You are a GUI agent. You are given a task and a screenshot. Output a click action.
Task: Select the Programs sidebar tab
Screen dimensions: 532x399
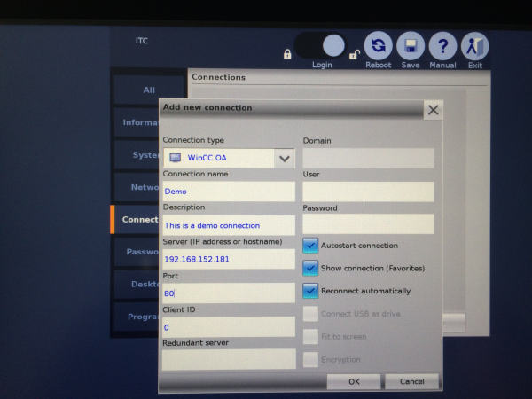137,317
